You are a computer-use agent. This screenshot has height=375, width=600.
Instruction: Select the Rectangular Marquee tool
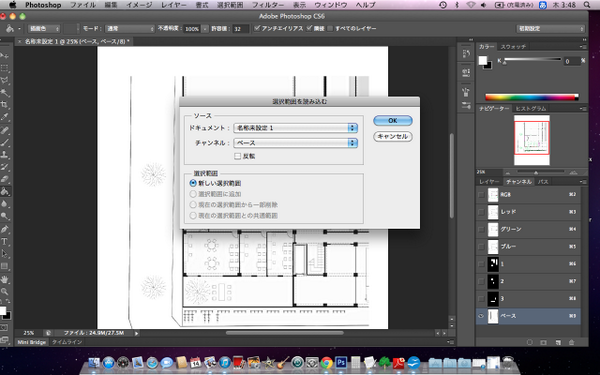[5, 68]
